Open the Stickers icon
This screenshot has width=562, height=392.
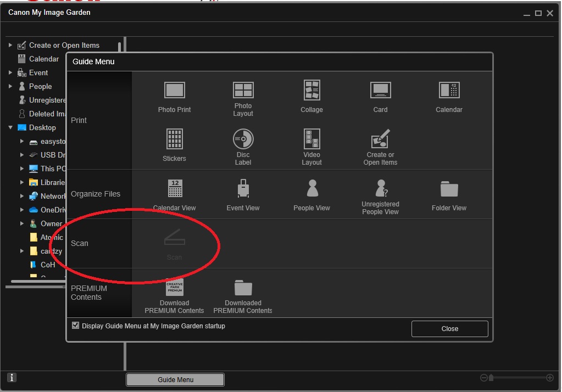coord(174,140)
